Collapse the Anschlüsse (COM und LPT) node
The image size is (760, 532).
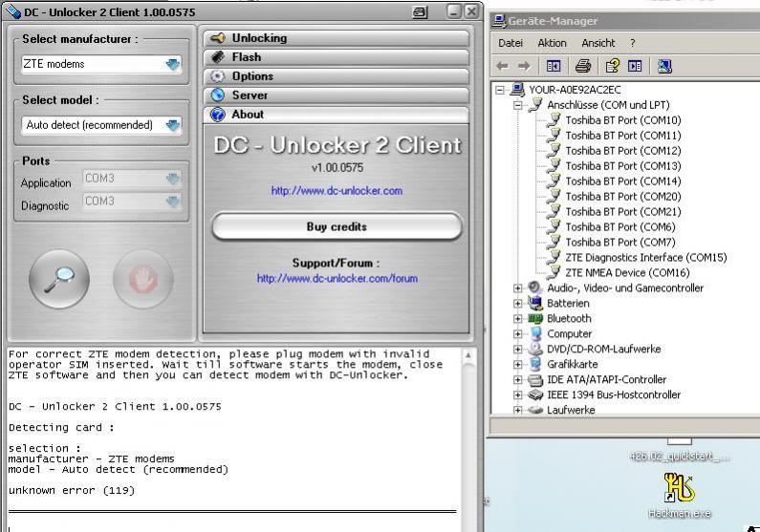[518, 105]
